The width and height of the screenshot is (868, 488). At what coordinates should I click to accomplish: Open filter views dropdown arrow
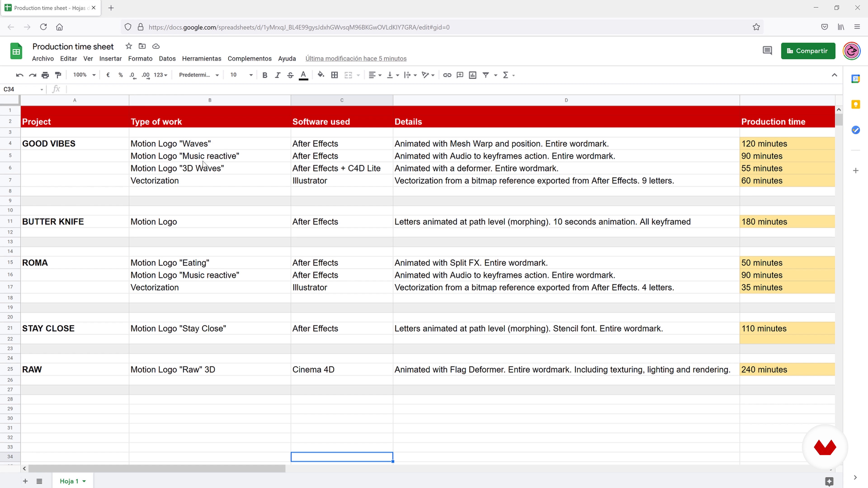496,75
